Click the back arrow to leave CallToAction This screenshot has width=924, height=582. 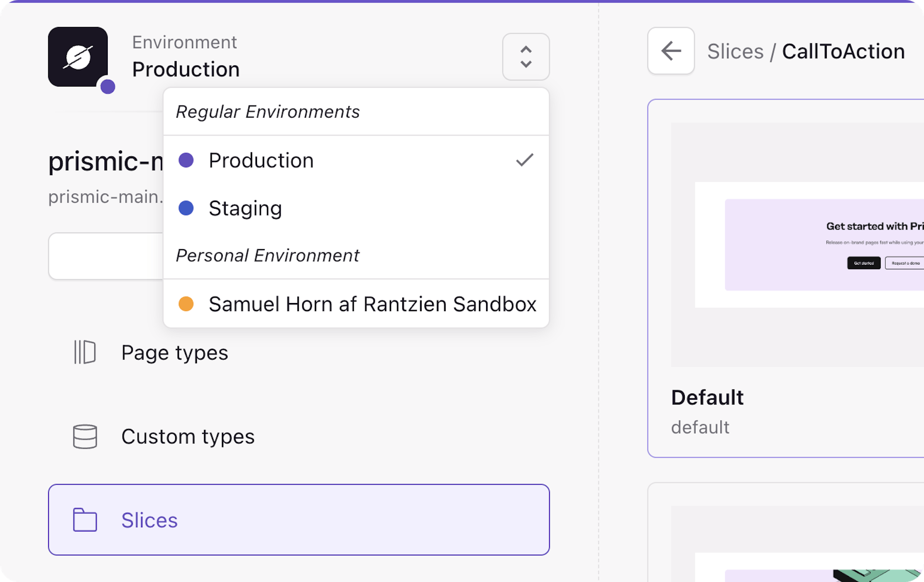(671, 51)
